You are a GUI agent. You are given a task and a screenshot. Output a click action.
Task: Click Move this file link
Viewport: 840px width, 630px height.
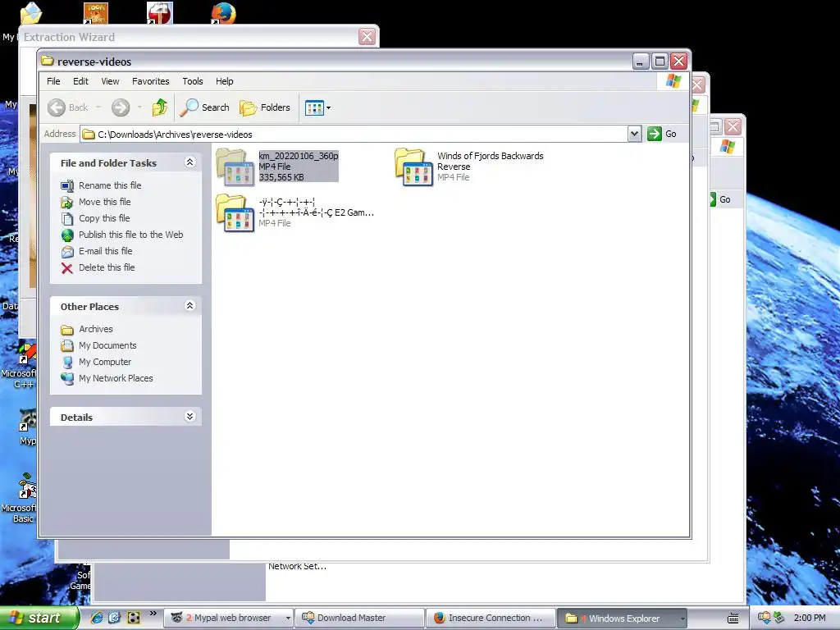pos(104,202)
